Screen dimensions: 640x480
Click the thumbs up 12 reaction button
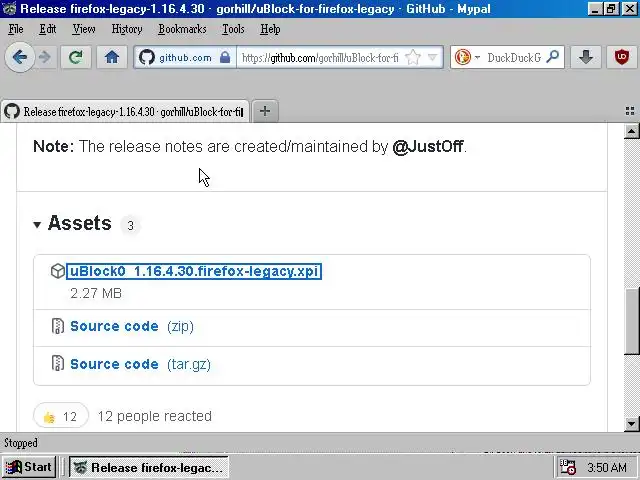(61, 416)
